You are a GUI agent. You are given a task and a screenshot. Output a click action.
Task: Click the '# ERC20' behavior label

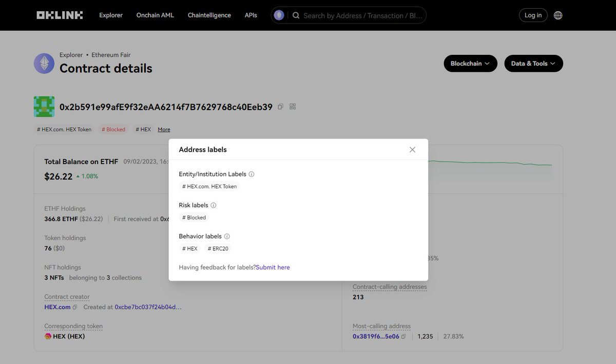click(x=218, y=249)
